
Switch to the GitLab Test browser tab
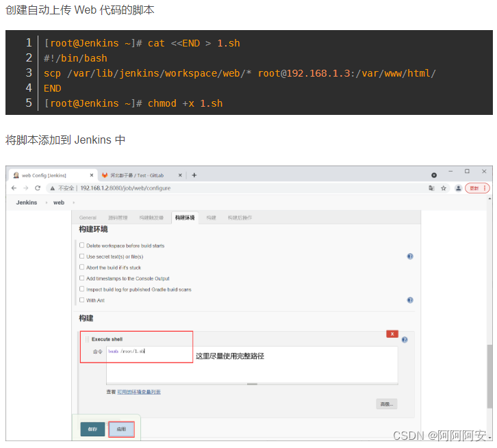(141, 175)
